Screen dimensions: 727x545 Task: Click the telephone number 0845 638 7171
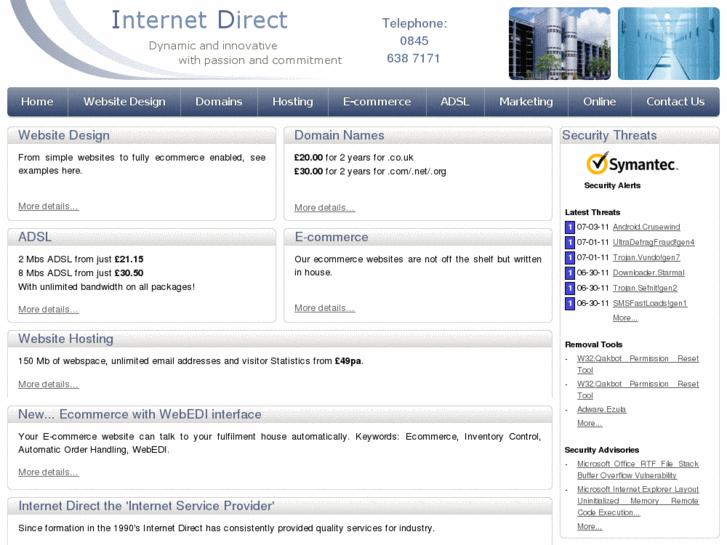click(x=414, y=50)
